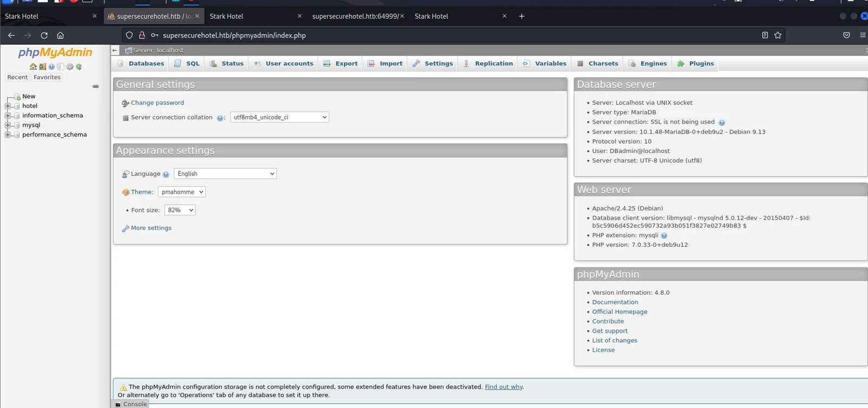Go to the User accounts tab
This screenshot has height=408, width=868.
point(284,64)
